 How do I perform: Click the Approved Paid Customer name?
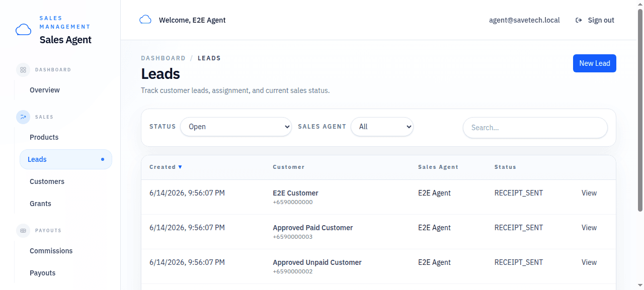click(x=313, y=228)
